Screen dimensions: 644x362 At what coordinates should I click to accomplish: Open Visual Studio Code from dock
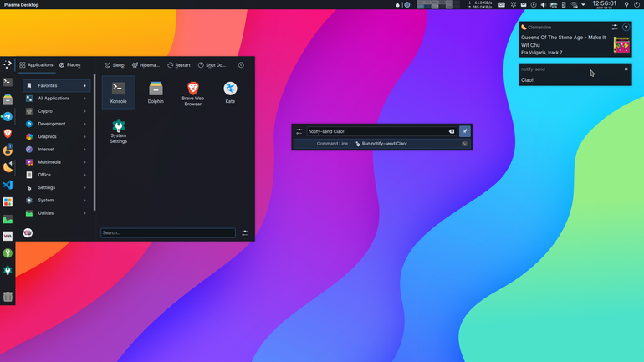(x=8, y=185)
